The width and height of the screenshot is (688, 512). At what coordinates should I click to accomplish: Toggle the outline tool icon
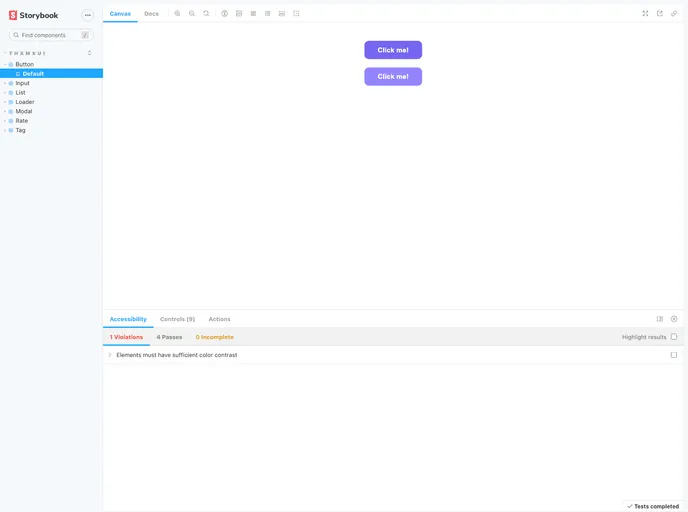pos(296,14)
